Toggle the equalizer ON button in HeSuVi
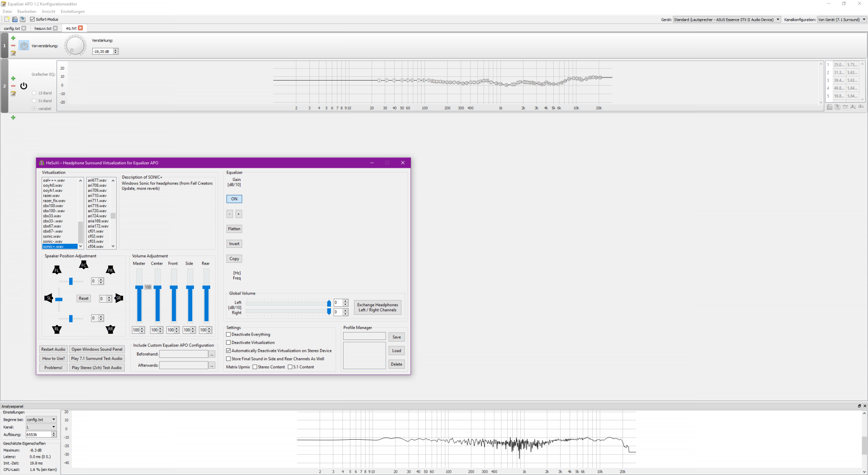The height and width of the screenshot is (475, 868). pos(234,199)
